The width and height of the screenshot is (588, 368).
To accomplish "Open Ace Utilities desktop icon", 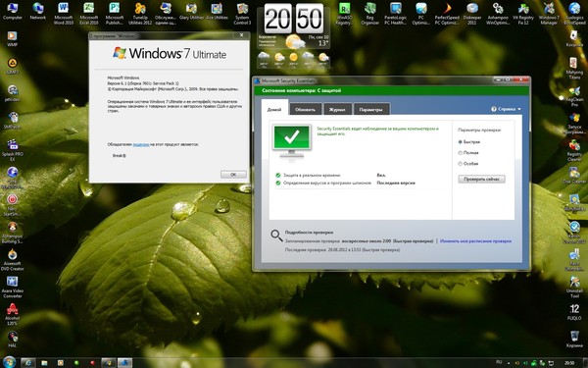I will 217,11.
